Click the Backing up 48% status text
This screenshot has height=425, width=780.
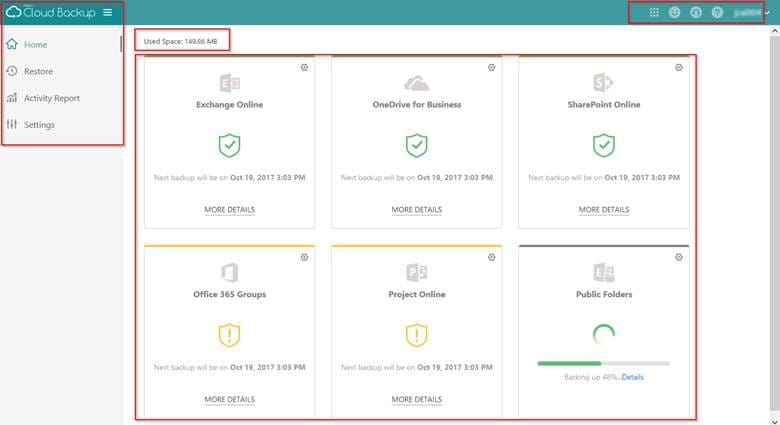coord(592,377)
